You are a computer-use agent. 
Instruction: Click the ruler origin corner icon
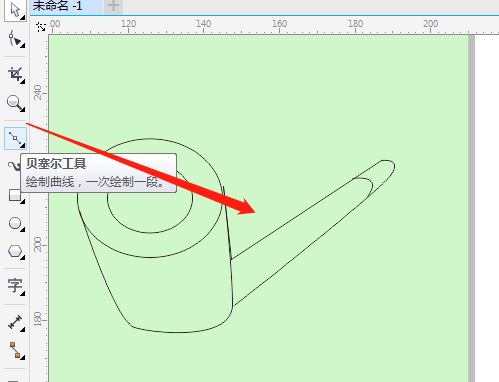point(41,27)
